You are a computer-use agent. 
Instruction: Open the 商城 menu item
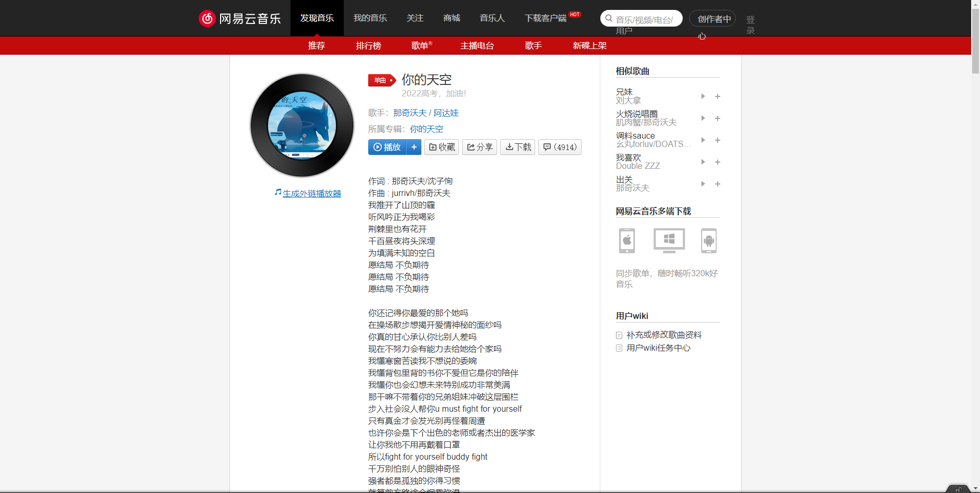451,18
